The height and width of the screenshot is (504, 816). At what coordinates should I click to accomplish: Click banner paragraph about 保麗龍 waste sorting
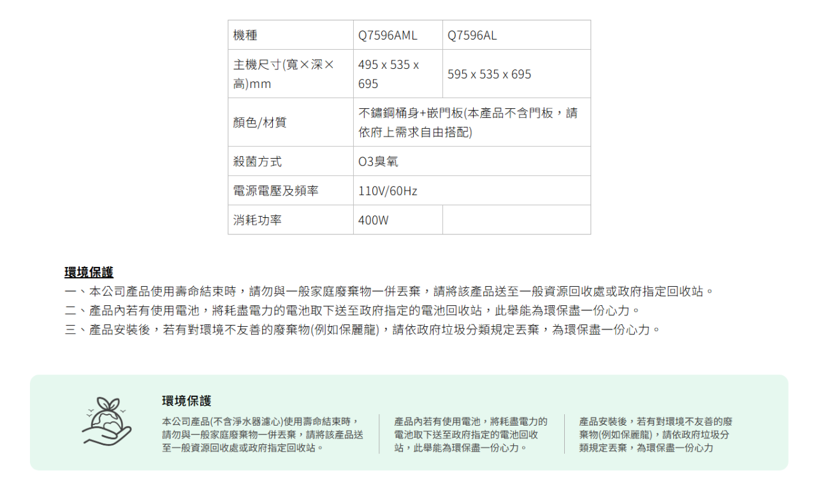coord(655,435)
